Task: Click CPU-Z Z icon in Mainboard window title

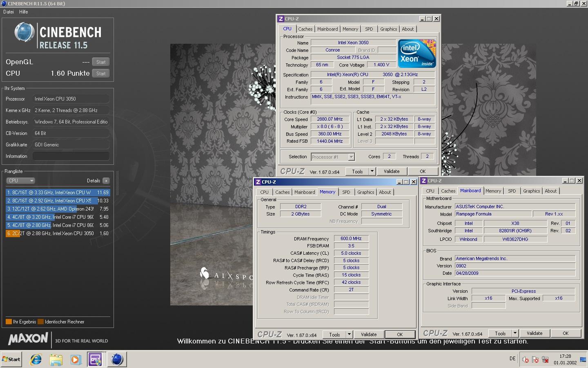Action: (423, 181)
